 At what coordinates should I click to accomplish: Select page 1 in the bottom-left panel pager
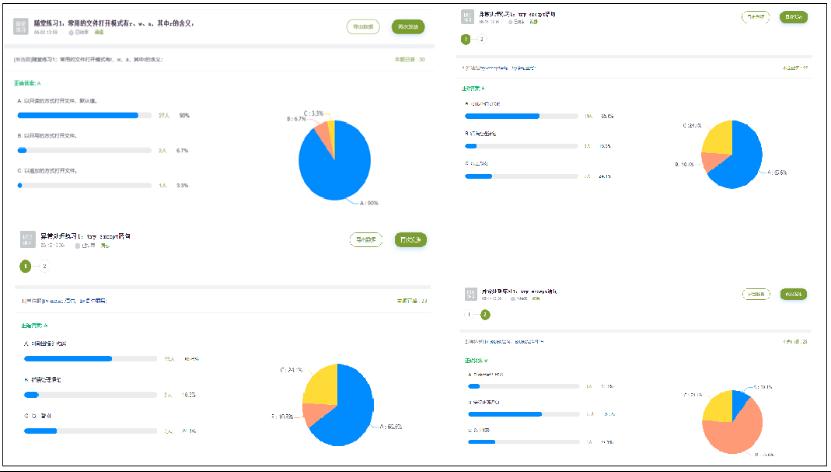[x=26, y=266]
